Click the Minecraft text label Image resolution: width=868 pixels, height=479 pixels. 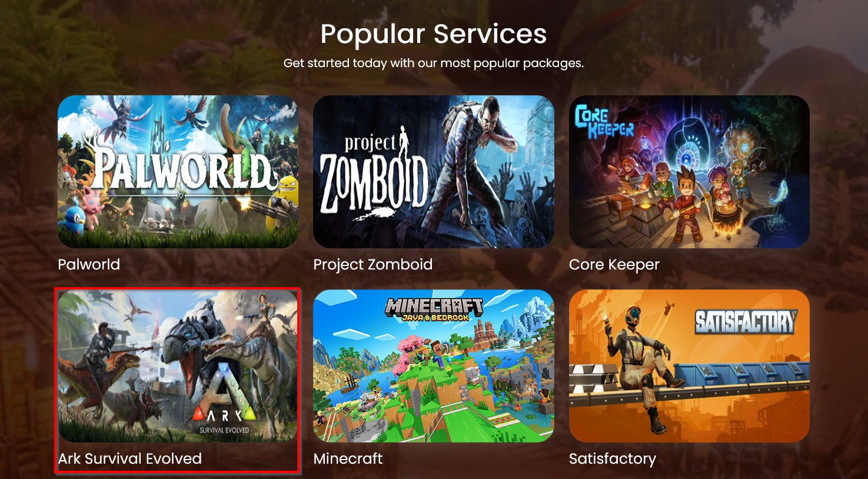coord(348,458)
